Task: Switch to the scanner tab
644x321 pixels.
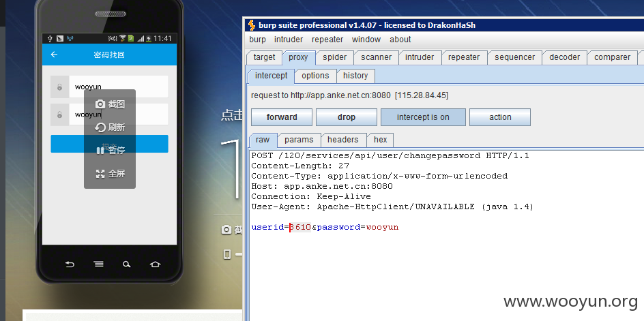Action: (376, 57)
